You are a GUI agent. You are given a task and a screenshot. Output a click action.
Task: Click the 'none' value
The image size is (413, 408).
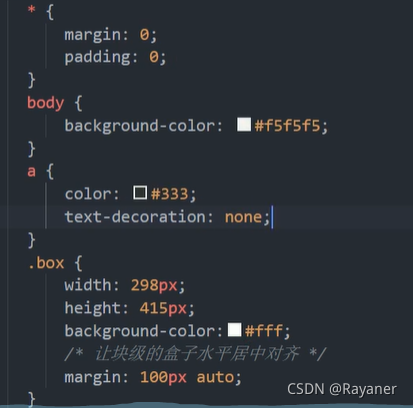click(243, 217)
